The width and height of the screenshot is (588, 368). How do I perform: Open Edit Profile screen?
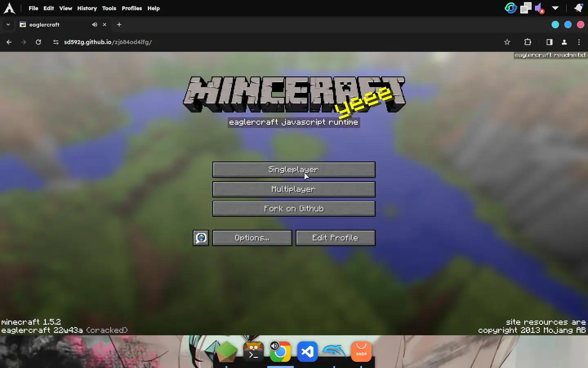tap(336, 238)
